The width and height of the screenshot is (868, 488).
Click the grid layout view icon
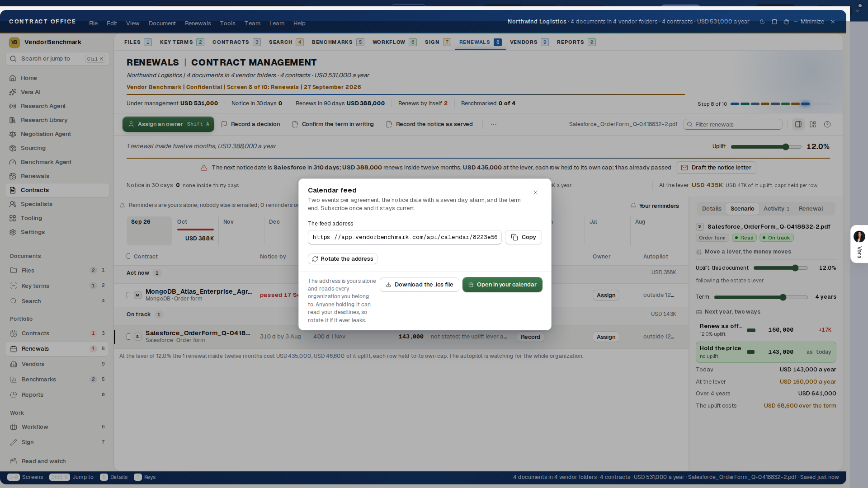point(813,124)
